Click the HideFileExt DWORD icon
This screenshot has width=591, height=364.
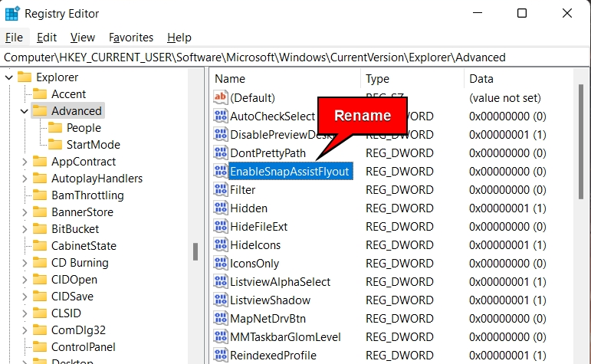pyautogui.click(x=221, y=227)
